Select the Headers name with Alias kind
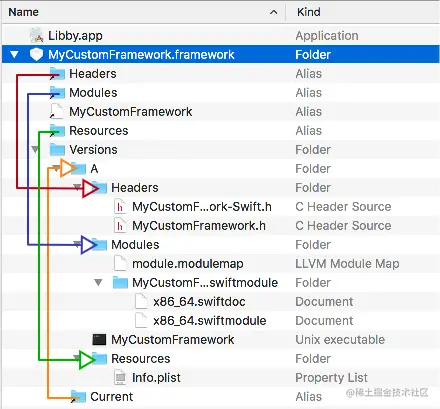 coord(93,73)
